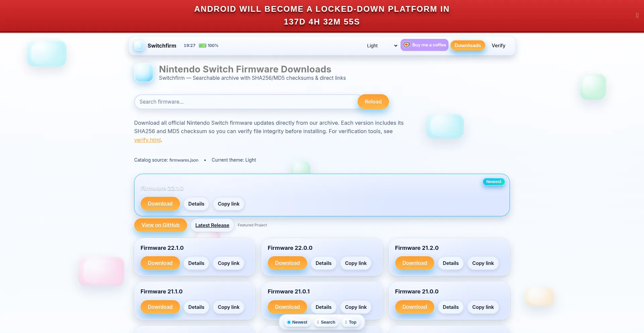Viewport: 644px width, 333px height.
Task: Click the Current theme: Light status text
Action: pyautogui.click(x=233, y=160)
